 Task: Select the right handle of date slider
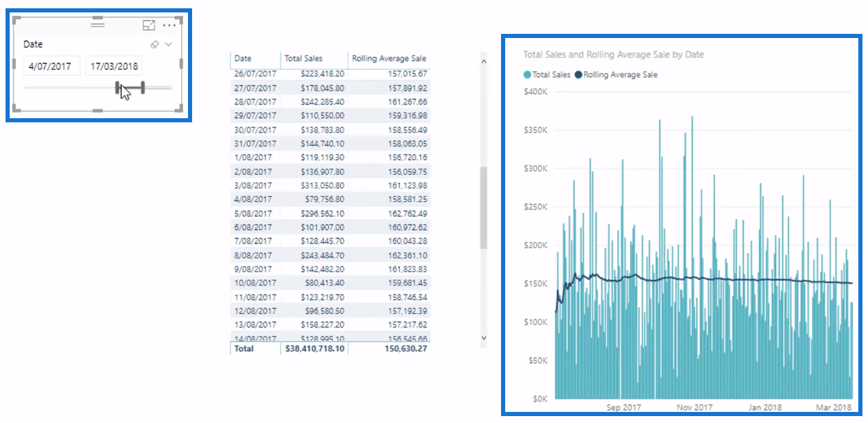pyautogui.click(x=142, y=87)
